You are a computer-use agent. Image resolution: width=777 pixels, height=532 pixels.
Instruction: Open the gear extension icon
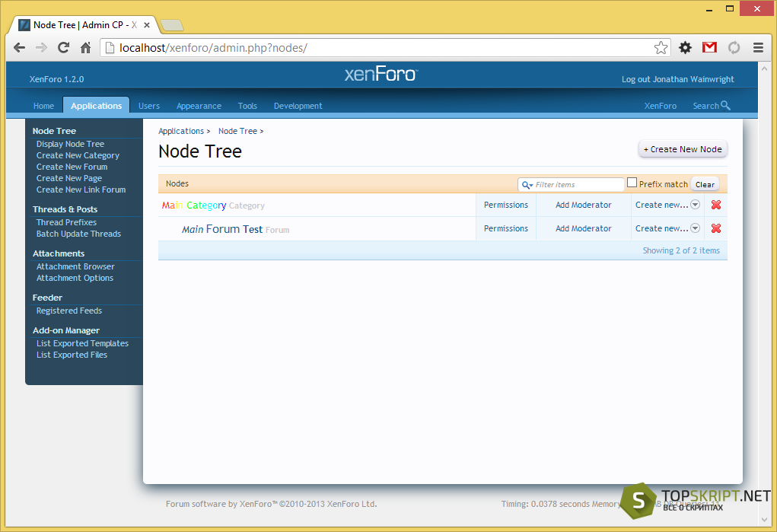tap(686, 48)
